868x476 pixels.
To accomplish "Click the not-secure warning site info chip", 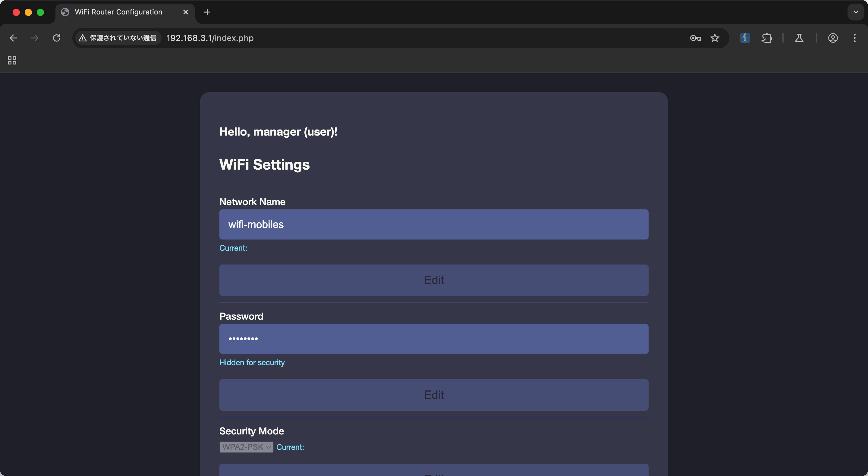I will tap(118, 38).
